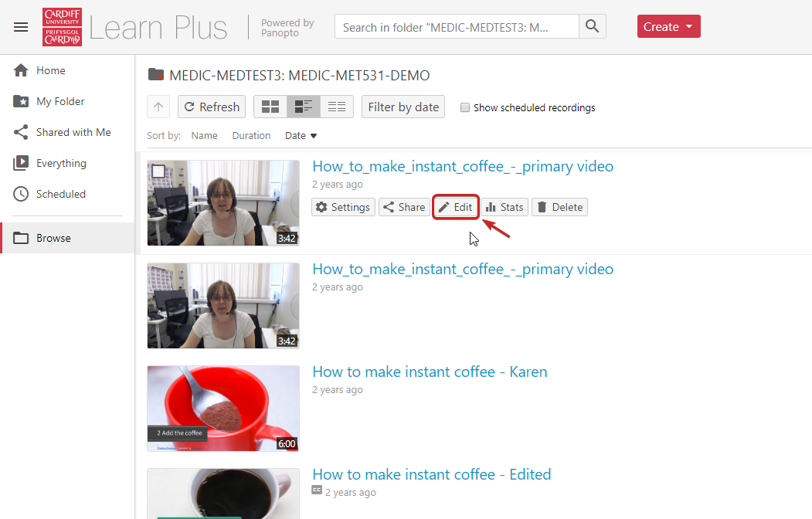Delete the first coffee video
The height and width of the screenshot is (519, 812).
560,207
